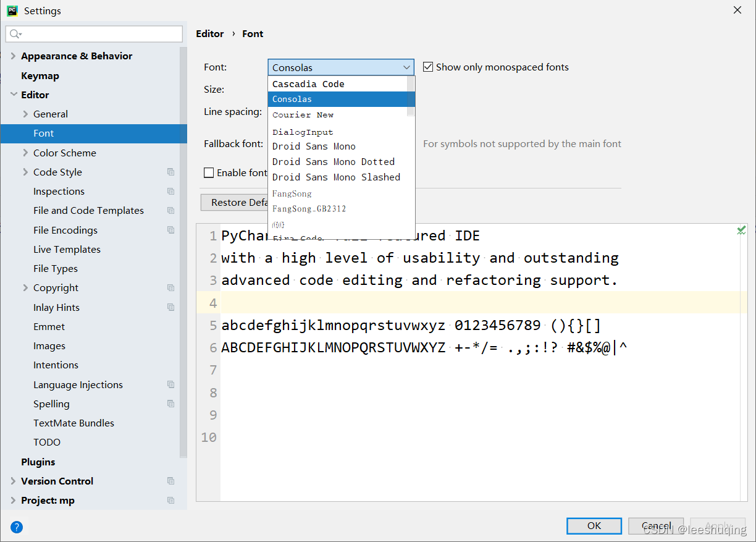Click project-level icon beside Inlay Hints
756x542 pixels.
170,307
